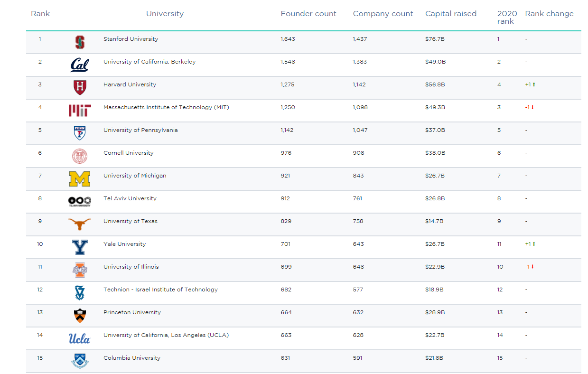Click capital raised $28.9B
The height and width of the screenshot is (374, 588).
tap(435, 312)
